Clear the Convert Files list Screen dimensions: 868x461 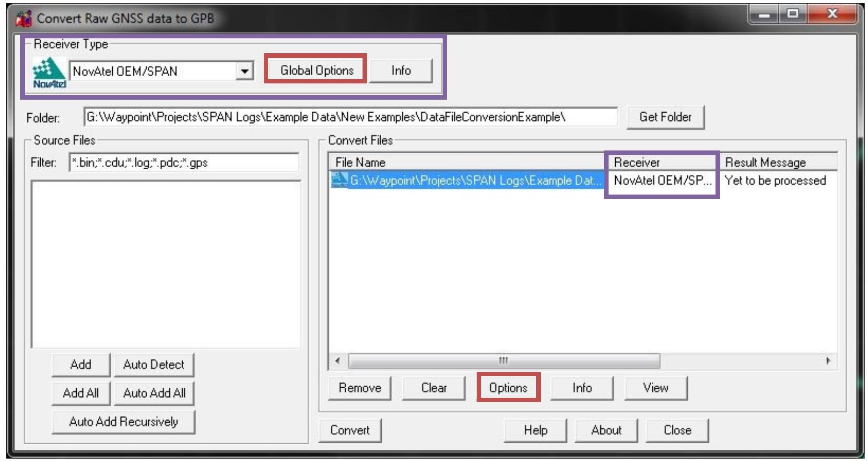click(434, 388)
